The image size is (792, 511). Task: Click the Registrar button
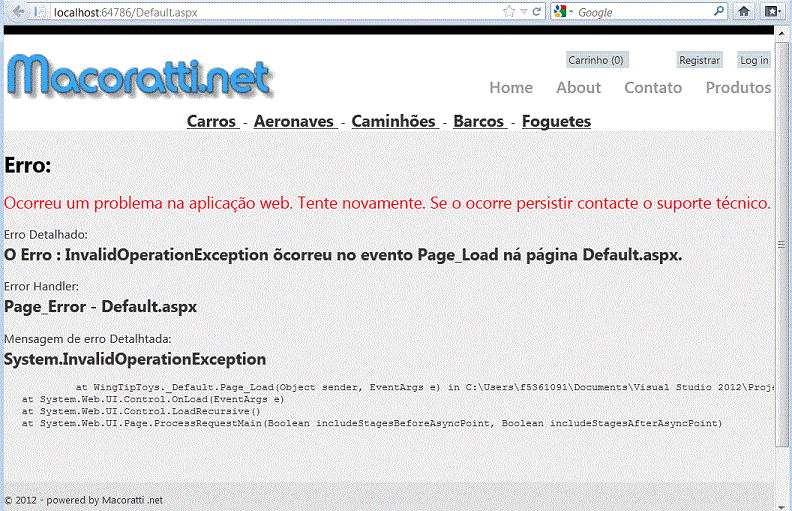(699, 60)
